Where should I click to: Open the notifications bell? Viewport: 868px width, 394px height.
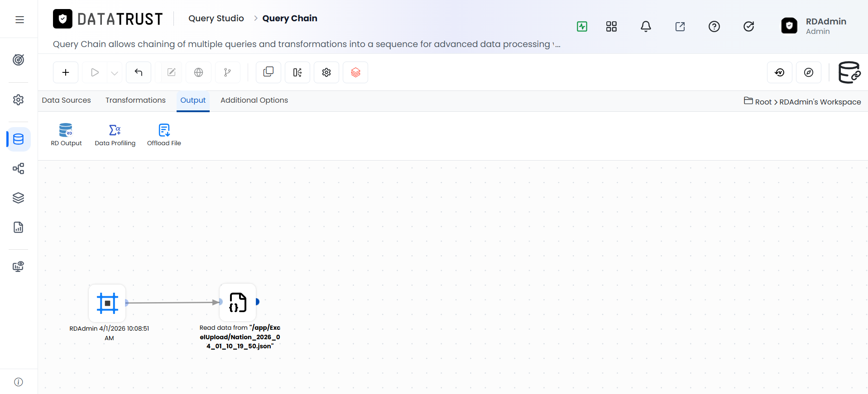pyautogui.click(x=646, y=27)
